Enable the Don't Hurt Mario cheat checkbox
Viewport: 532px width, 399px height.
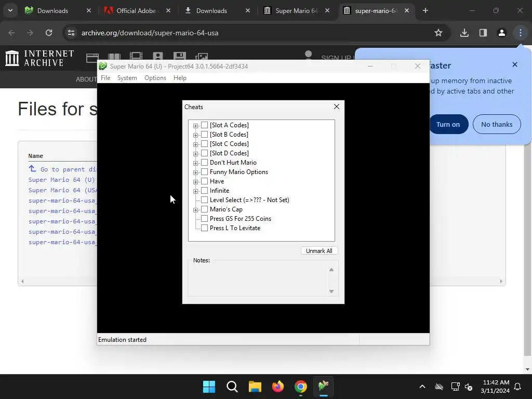(x=205, y=162)
